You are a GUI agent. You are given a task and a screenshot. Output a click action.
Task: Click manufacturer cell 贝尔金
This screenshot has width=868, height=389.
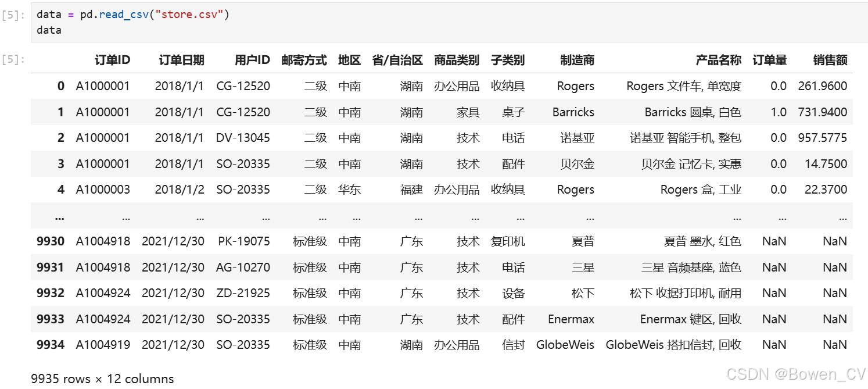pos(578,164)
